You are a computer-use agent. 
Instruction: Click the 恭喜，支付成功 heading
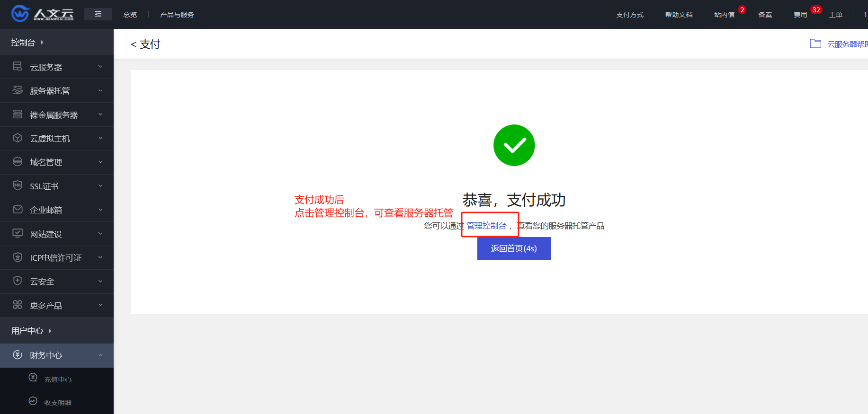(514, 200)
